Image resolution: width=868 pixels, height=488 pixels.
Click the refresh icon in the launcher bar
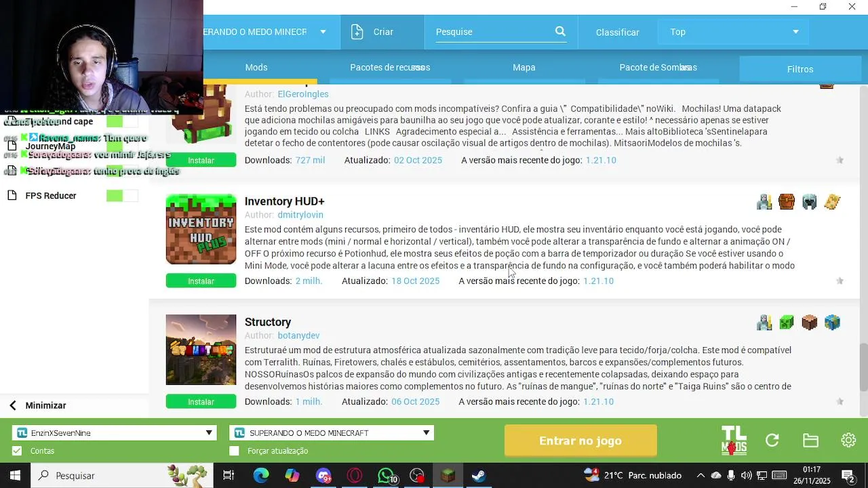[772, 441]
